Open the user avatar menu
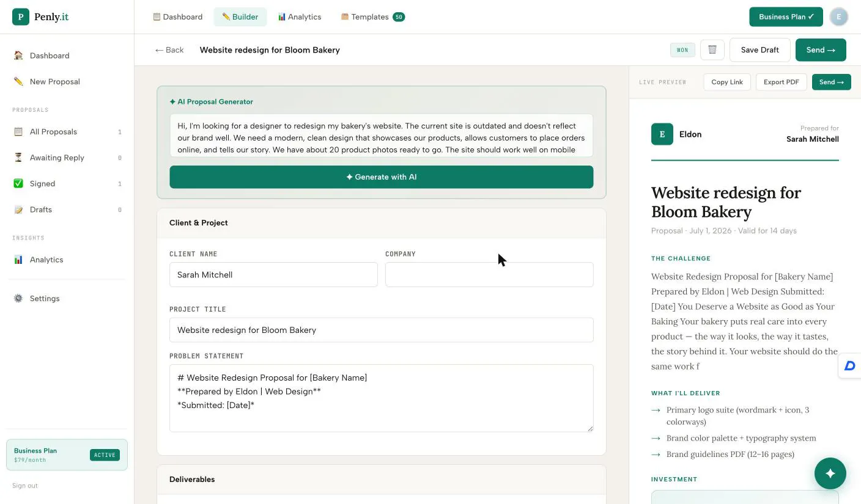Screen dimensions: 861x504 (839, 16)
